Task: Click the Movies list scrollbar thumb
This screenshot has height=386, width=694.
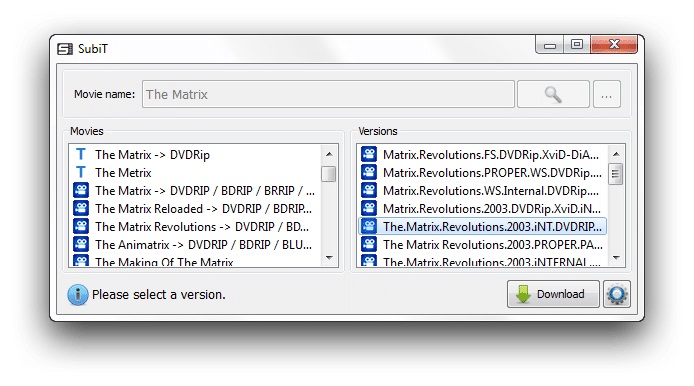Action: pyautogui.click(x=328, y=174)
